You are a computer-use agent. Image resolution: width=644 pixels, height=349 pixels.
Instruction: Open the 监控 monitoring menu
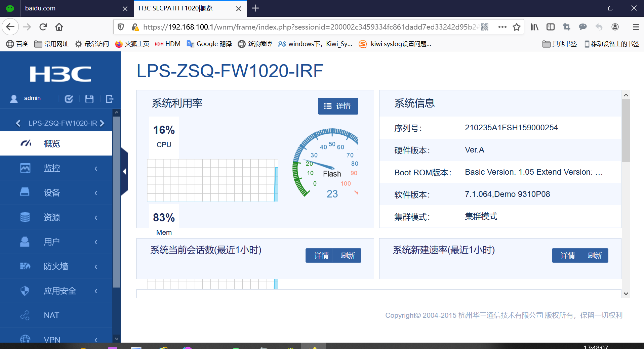[56, 168]
